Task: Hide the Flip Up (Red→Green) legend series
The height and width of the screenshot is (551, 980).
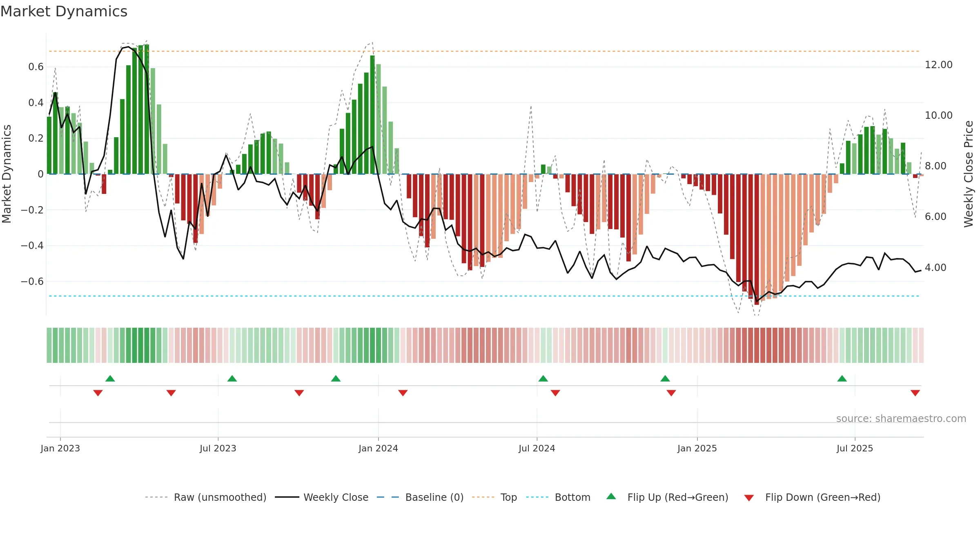Action: [667, 497]
